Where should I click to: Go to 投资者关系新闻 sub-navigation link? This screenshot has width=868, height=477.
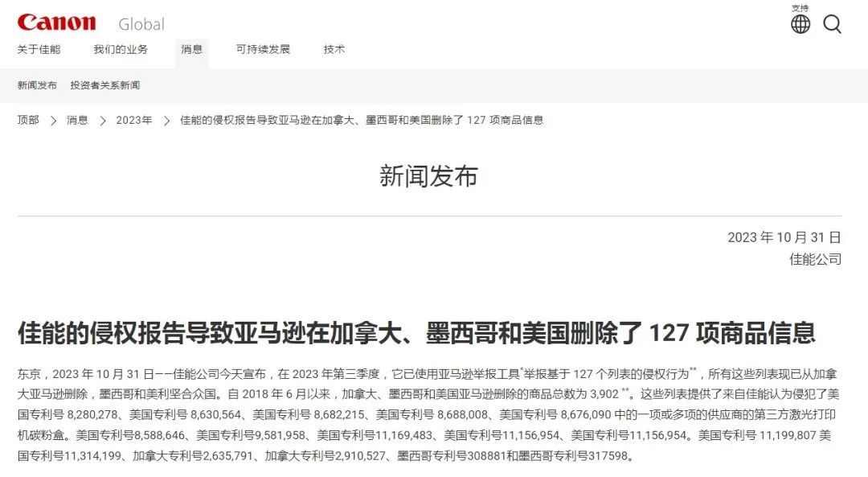point(105,85)
